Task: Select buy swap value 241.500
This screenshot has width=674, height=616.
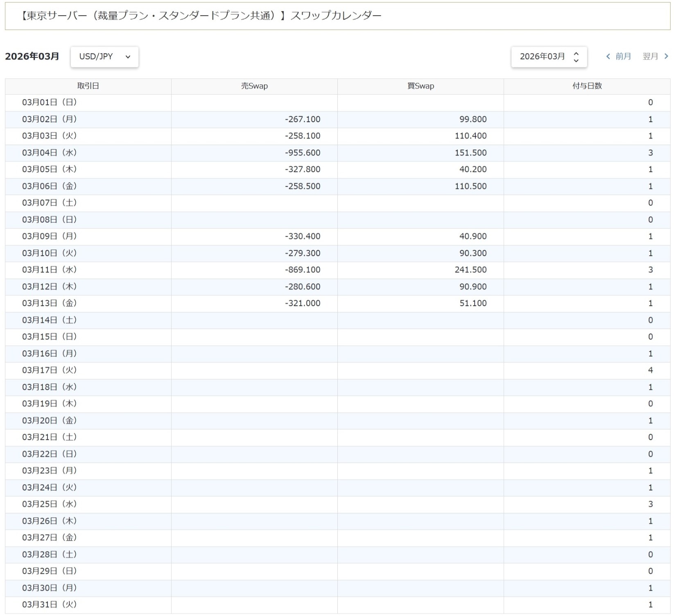Action: pyautogui.click(x=471, y=270)
